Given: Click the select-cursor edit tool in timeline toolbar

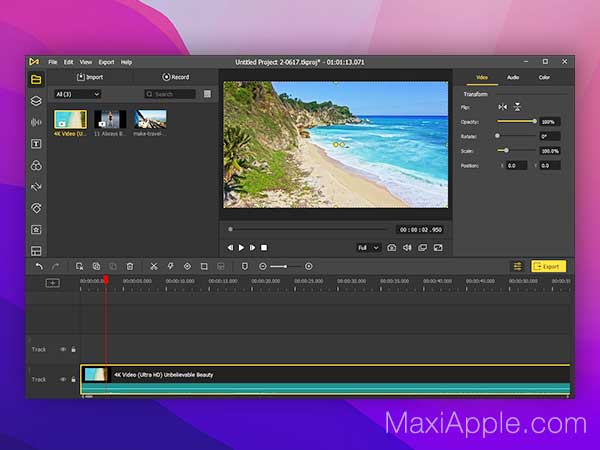Looking at the screenshot, I should (79, 266).
